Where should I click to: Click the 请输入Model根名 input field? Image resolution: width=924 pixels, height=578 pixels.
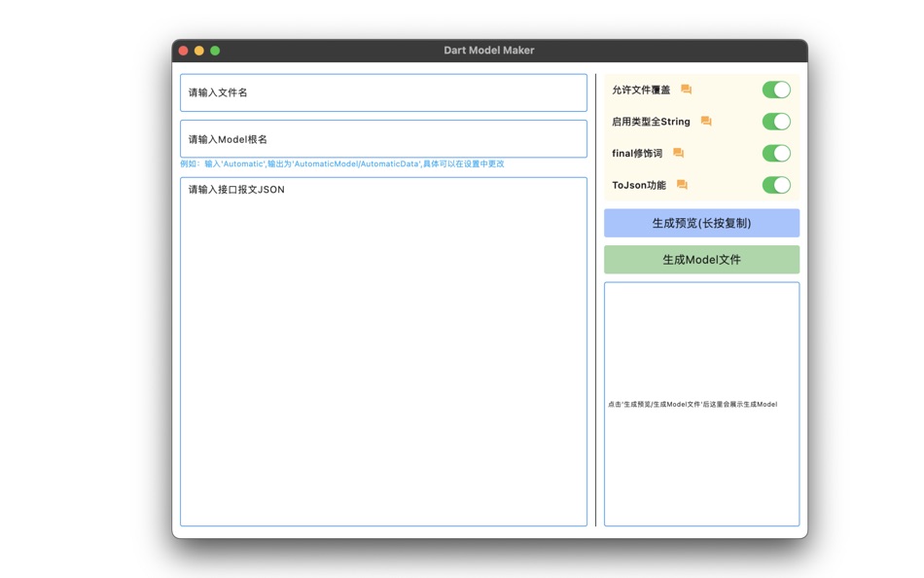tap(382, 138)
